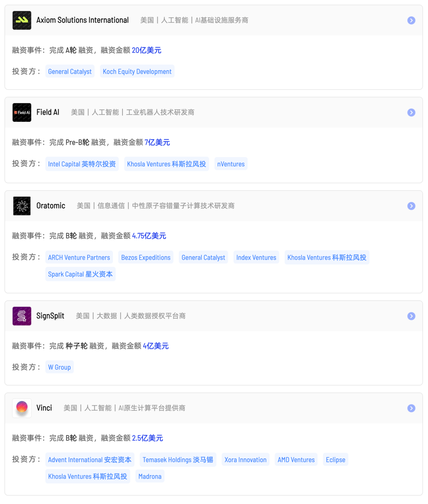Select Eclipse investor tag

[336, 460]
